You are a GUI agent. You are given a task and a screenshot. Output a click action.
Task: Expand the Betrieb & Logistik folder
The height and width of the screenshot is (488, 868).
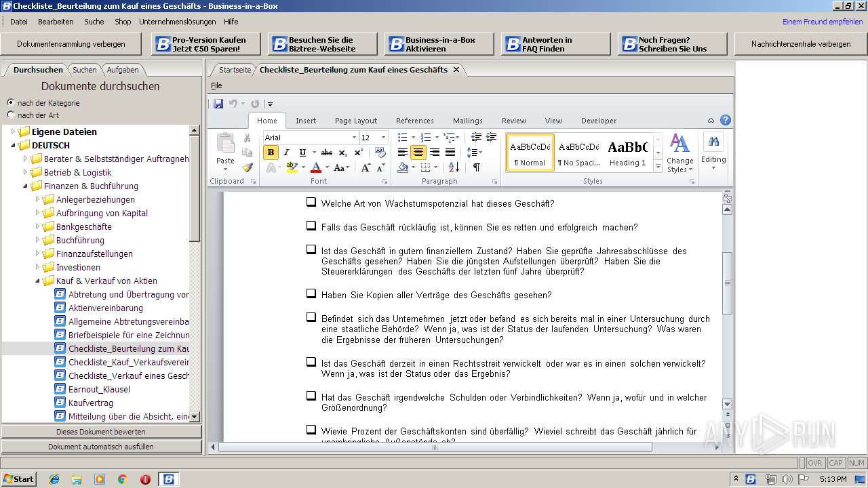coord(25,172)
